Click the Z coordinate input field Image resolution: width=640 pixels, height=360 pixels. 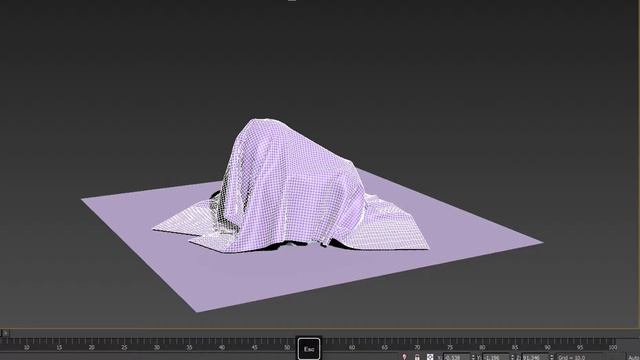click(x=535, y=357)
